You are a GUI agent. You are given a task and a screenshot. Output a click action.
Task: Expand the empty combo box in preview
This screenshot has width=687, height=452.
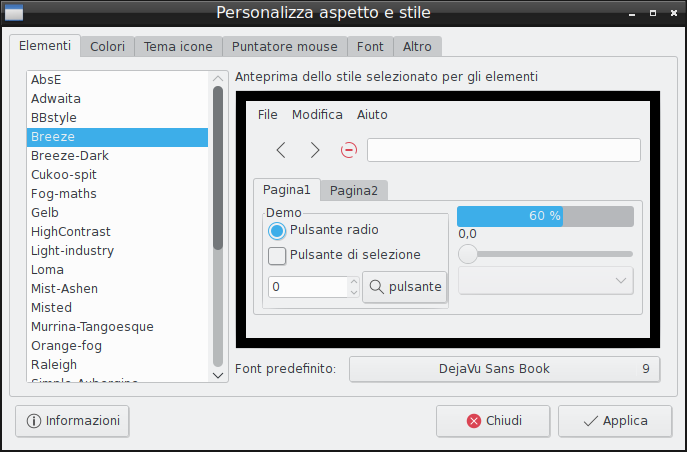coord(545,281)
